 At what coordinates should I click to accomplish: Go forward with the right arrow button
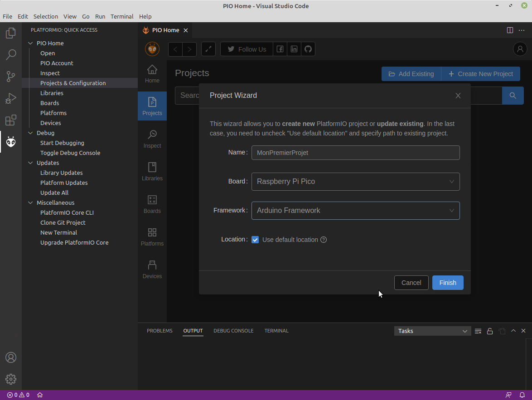189,49
